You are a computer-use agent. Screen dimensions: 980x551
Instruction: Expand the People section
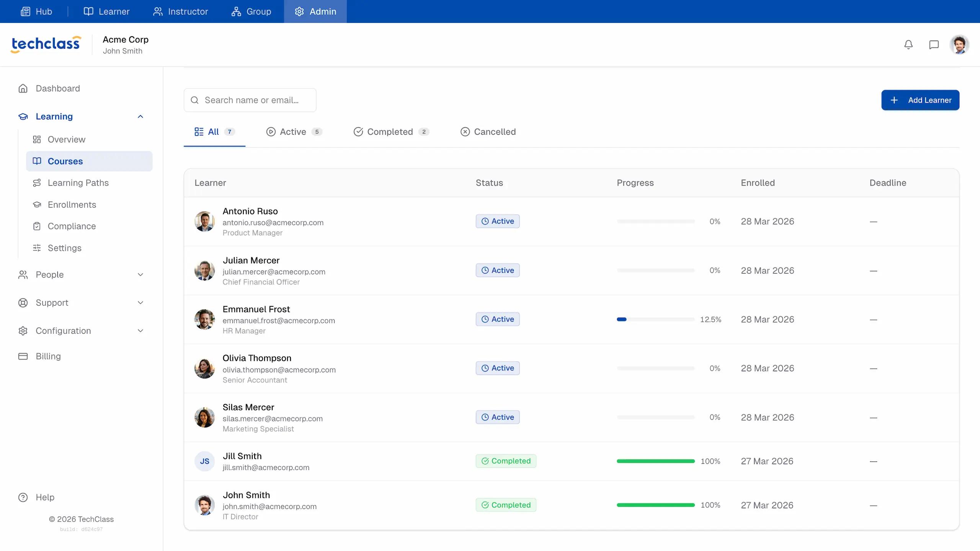140,275
